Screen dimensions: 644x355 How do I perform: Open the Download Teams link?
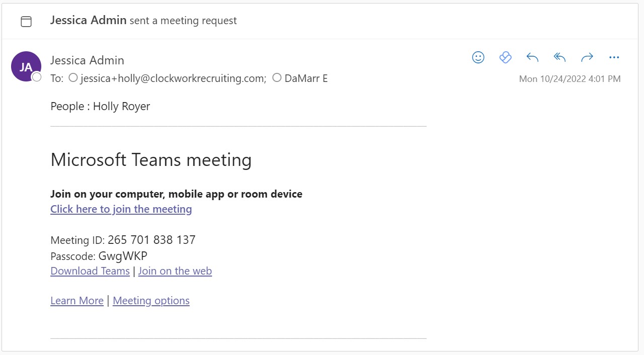[x=90, y=271]
